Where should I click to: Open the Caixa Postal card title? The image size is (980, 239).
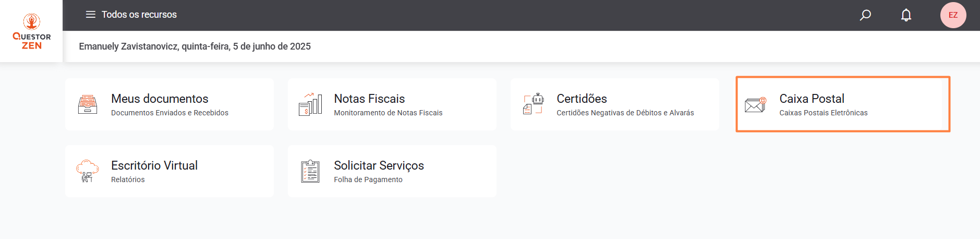tap(812, 99)
